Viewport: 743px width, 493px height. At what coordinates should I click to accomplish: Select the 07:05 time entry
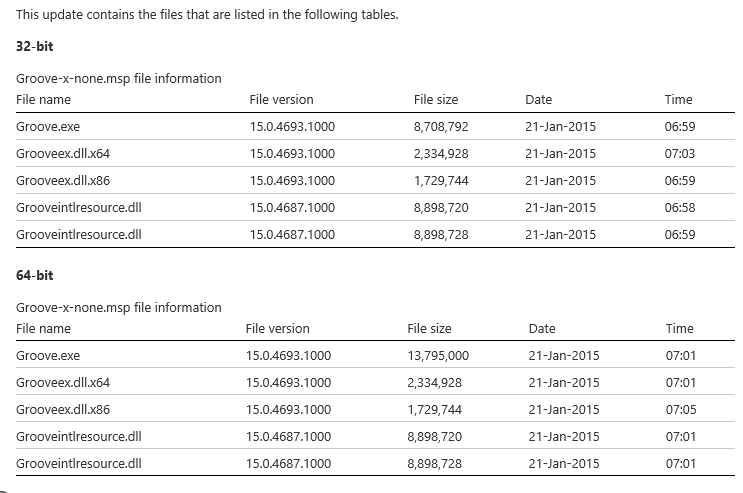tap(680, 410)
